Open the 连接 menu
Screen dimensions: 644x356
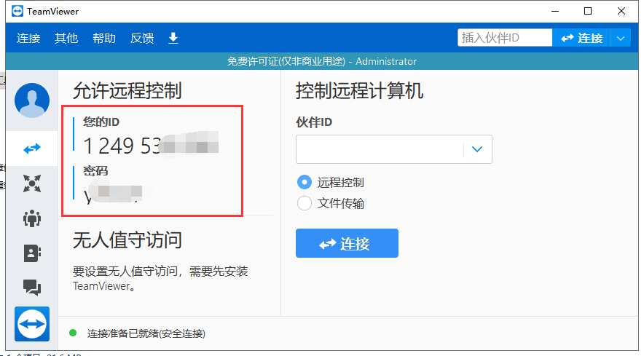tap(28, 38)
